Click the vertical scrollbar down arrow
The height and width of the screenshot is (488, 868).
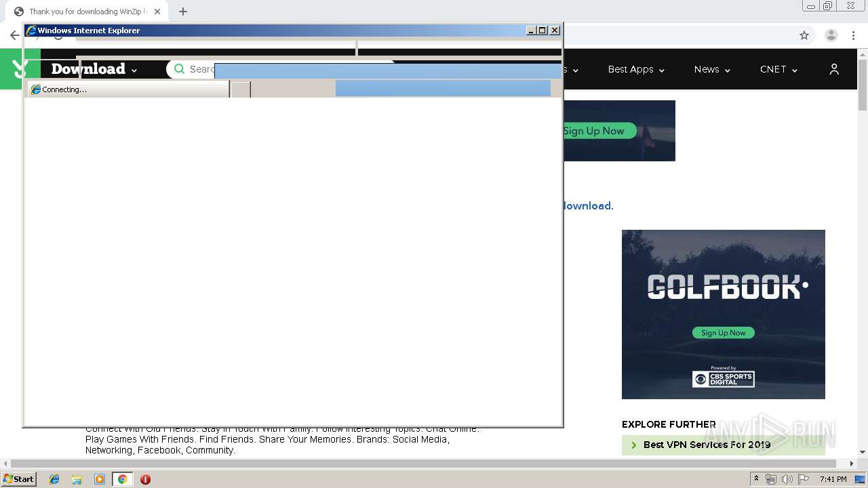click(863, 452)
